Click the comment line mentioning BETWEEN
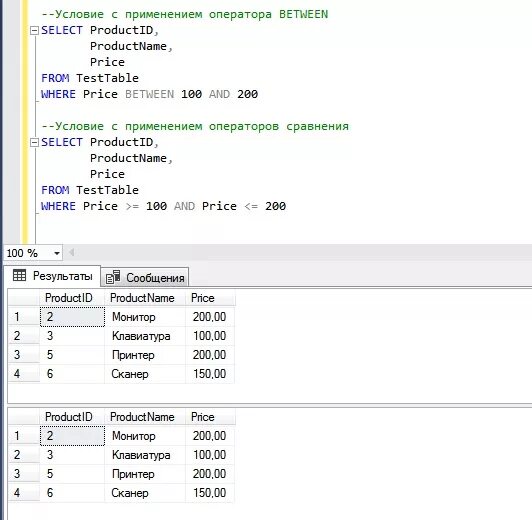The width and height of the screenshot is (532, 520). click(x=185, y=15)
